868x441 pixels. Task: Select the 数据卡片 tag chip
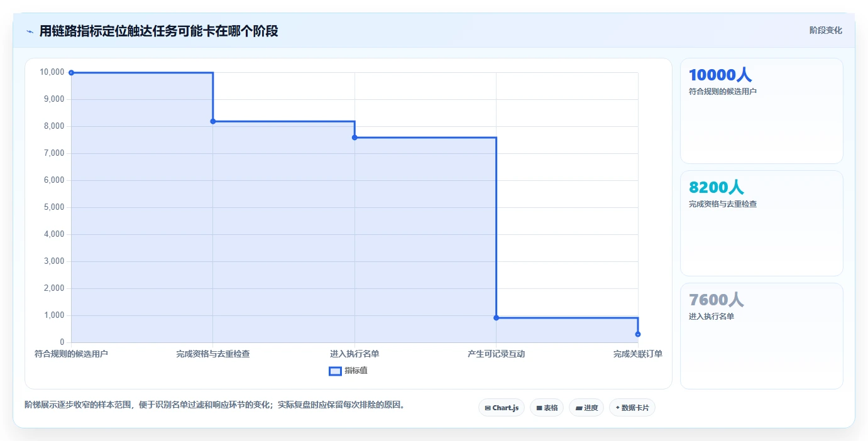(632, 408)
